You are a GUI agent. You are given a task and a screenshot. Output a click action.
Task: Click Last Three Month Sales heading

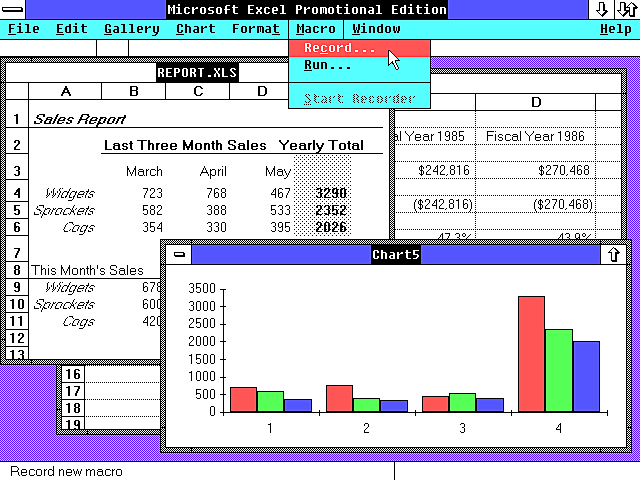[x=185, y=145]
